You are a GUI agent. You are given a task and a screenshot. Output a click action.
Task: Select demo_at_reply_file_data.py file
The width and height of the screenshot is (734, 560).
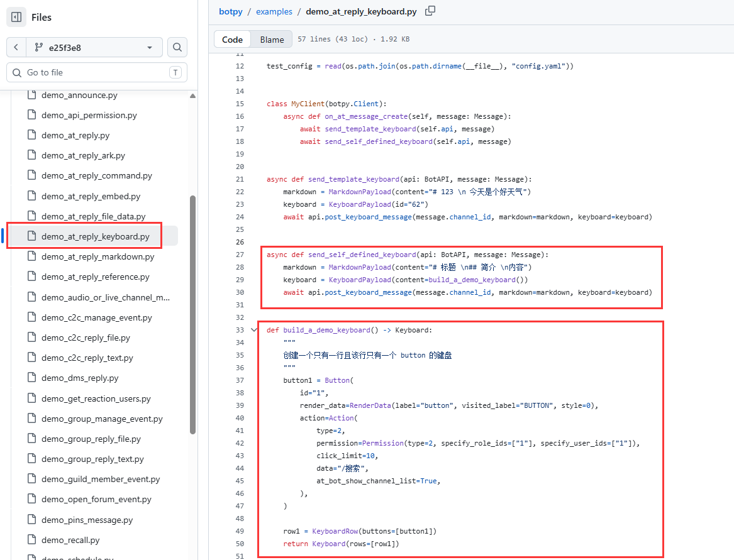click(93, 216)
